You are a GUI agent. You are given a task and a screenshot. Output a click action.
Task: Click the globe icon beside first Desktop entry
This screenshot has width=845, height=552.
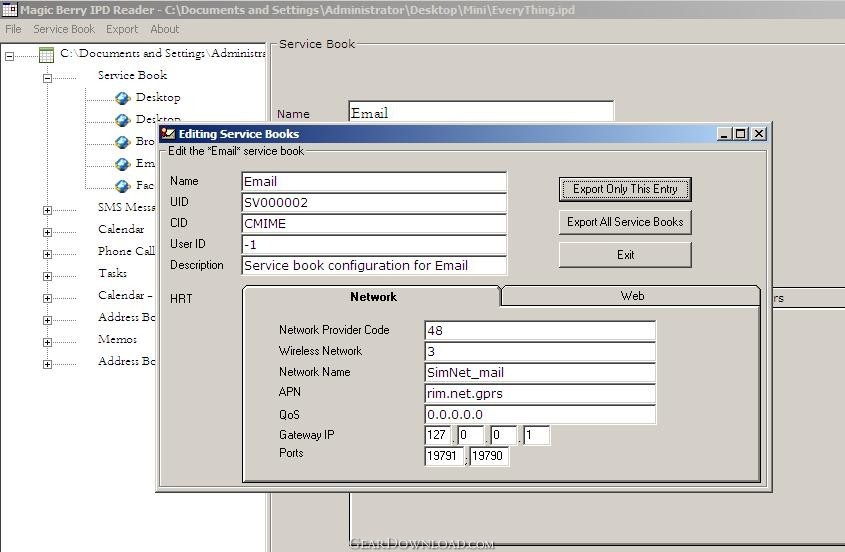tap(123, 98)
